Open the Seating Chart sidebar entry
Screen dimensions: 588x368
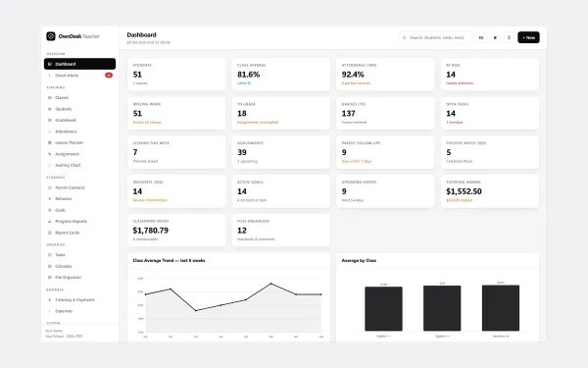coord(79,165)
